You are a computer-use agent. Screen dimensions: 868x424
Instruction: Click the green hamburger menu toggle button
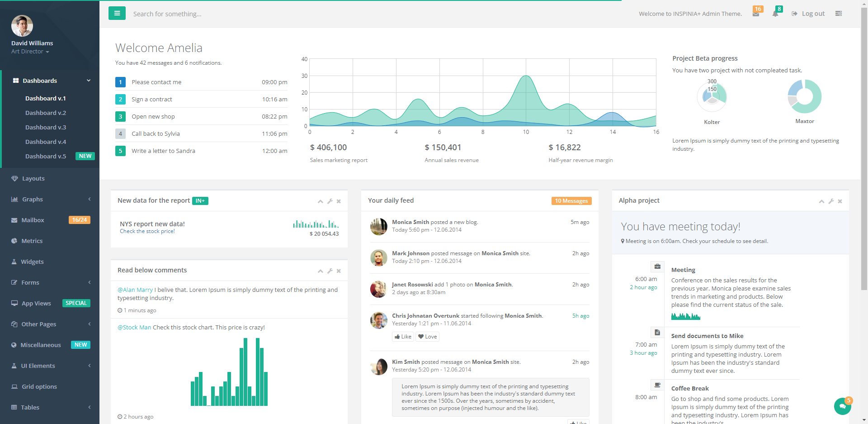click(117, 13)
